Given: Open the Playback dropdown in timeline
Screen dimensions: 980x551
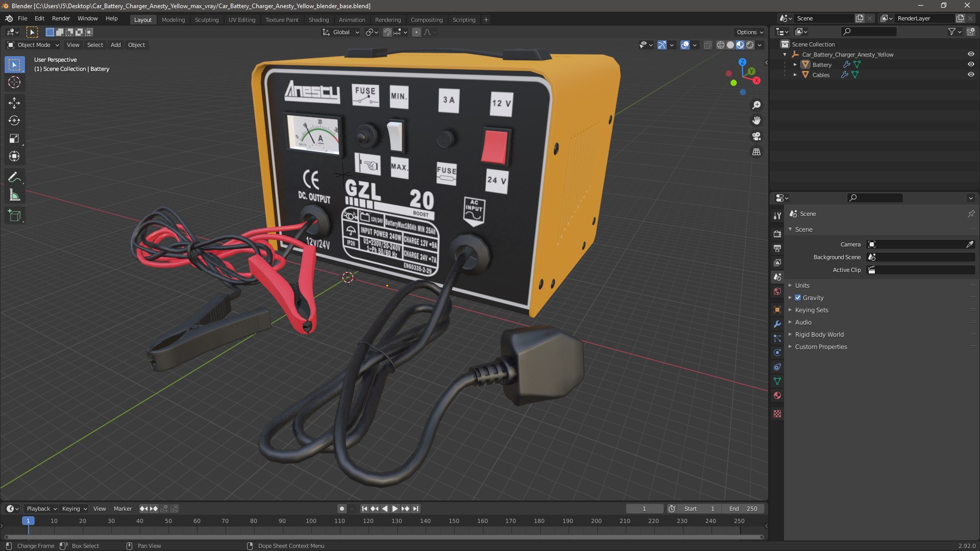Looking at the screenshot, I should tap(41, 509).
